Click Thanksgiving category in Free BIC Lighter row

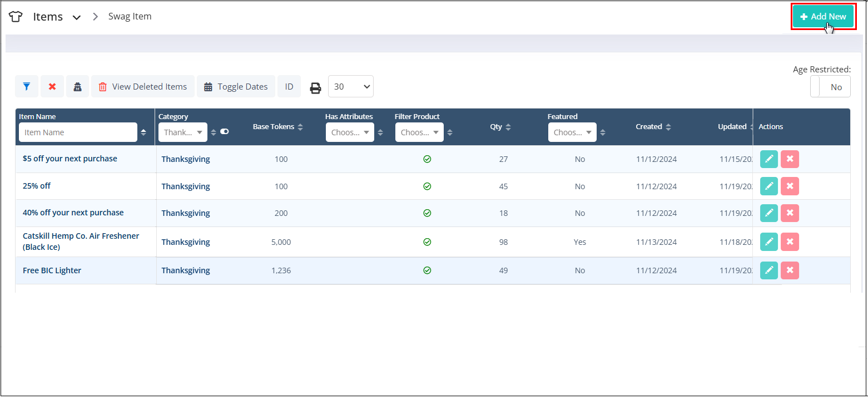click(186, 270)
